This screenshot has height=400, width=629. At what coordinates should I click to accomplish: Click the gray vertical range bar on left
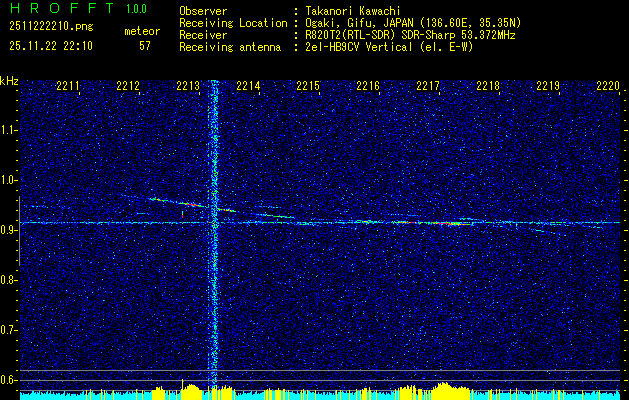click(x=19, y=231)
